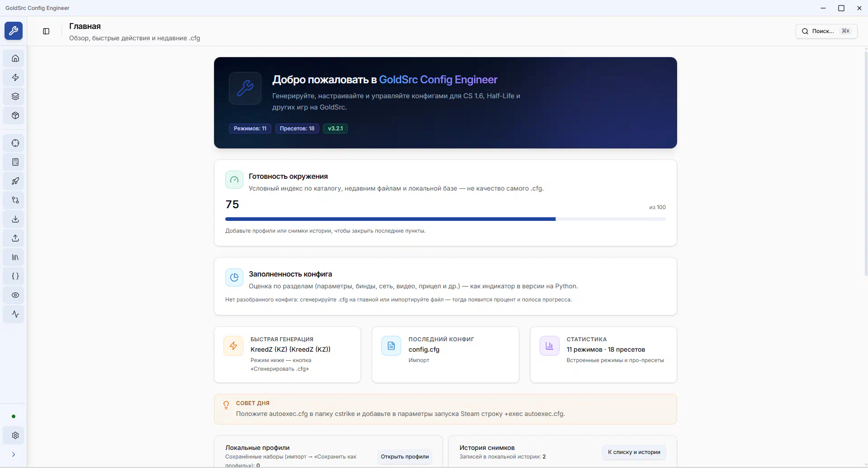Click the activity pulse sidebar icon
The height and width of the screenshot is (468, 868).
[15, 314]
